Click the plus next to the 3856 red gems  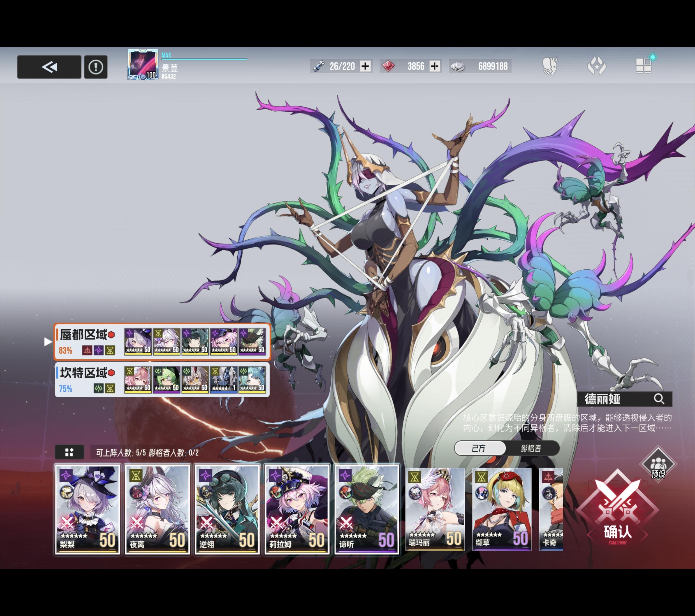[x=435, y=66]
